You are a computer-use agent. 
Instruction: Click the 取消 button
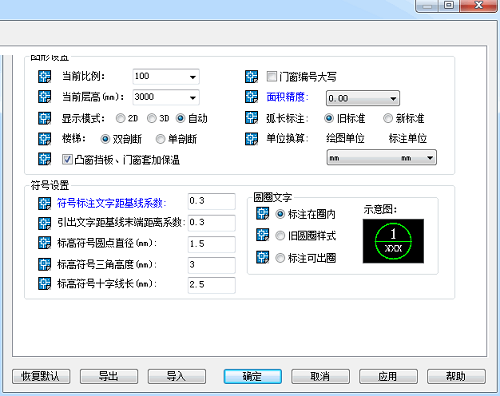click(x=321, y=377)
